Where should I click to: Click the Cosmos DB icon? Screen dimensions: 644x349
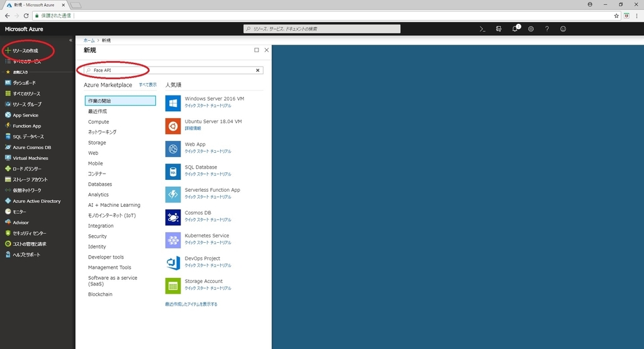click(x=173, y=217)
